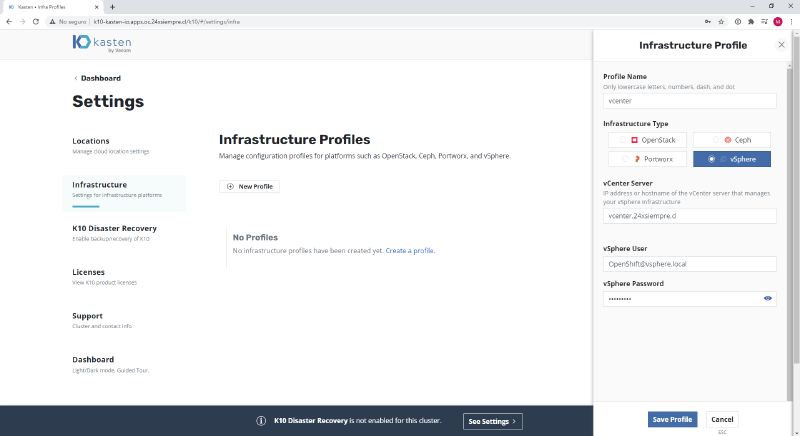Open the Chrome three-dot menu
The height and width of the screenshot is (436, 800).
coord(791,21)
